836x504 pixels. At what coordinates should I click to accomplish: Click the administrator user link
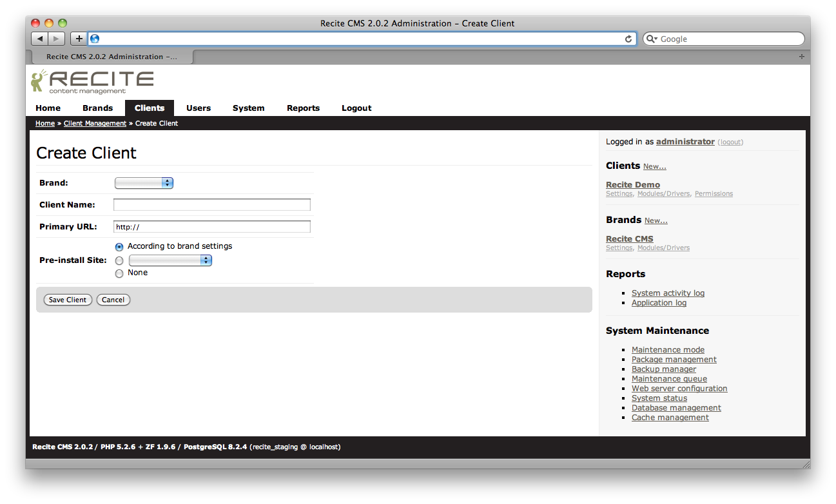click(685, 142)
